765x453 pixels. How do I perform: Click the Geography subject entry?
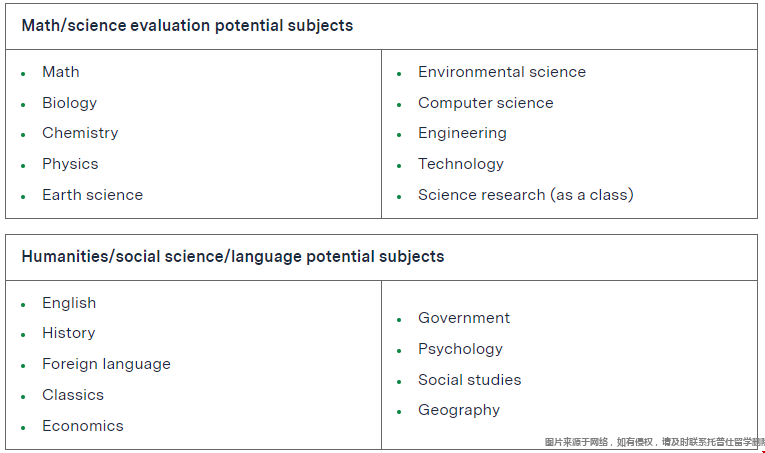pyautogui.click(x=459, y=410)
